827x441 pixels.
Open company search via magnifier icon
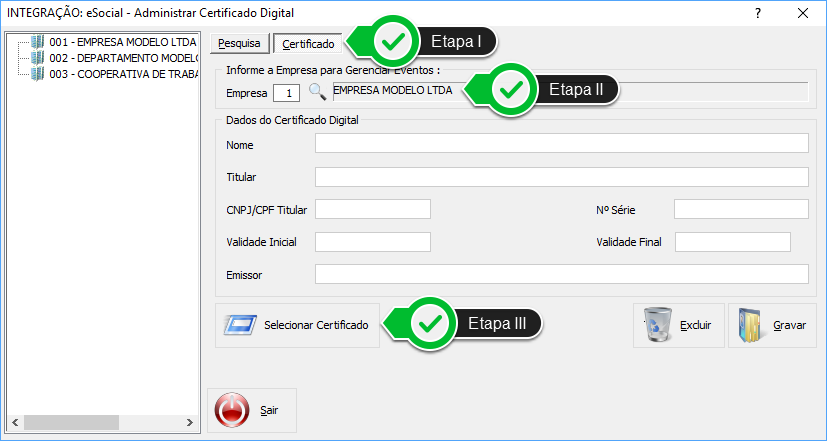pos(317,92)
